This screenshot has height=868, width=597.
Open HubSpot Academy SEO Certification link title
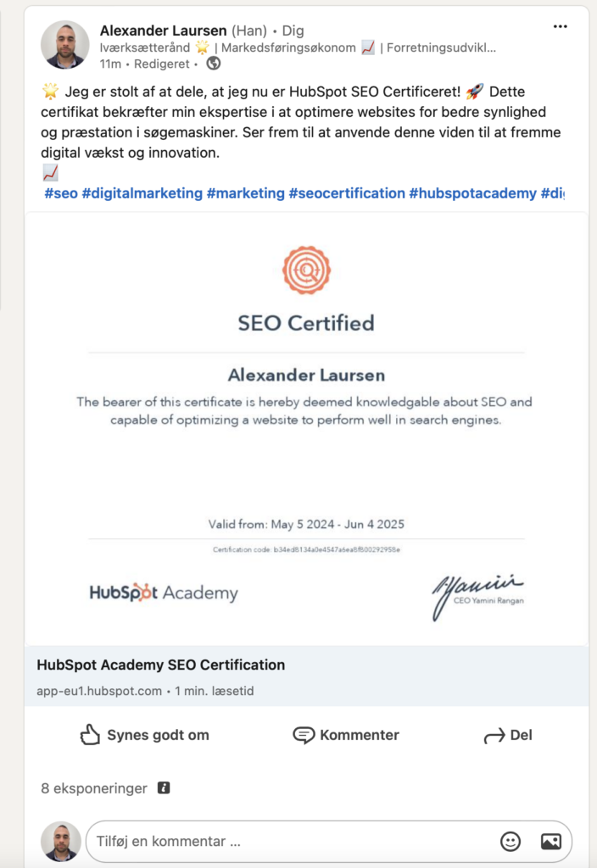click(x=161, y=665)
